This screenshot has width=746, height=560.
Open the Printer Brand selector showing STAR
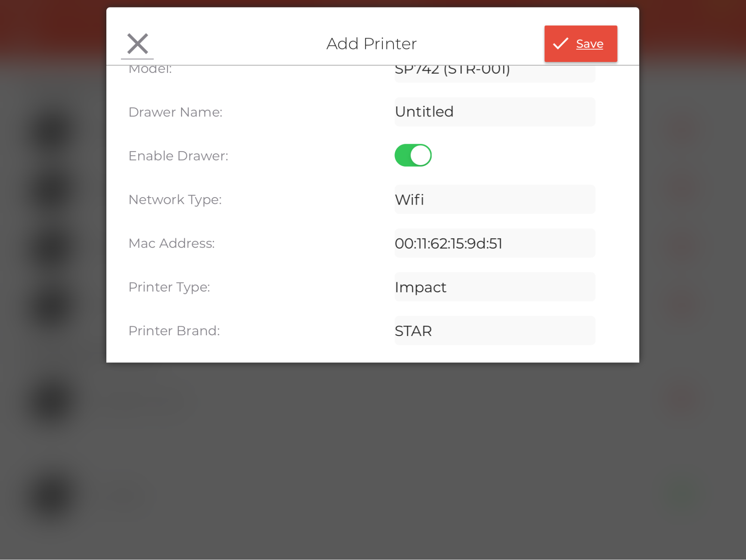(494, 330)
